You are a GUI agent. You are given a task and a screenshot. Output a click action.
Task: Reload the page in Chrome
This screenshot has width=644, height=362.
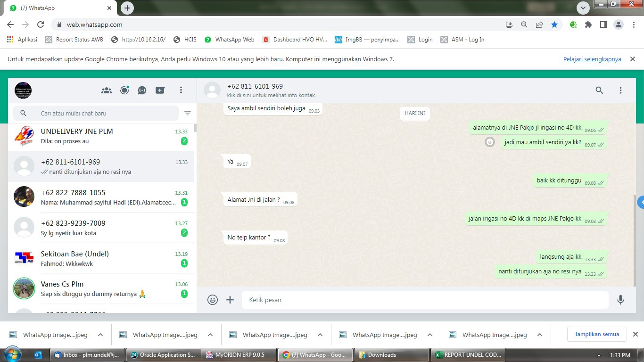(41, 25)
